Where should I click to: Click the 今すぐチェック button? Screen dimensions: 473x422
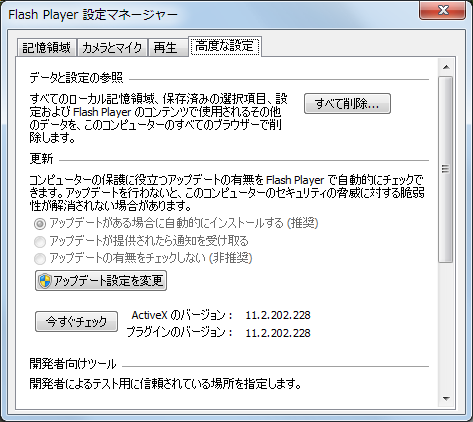[76, 322]
